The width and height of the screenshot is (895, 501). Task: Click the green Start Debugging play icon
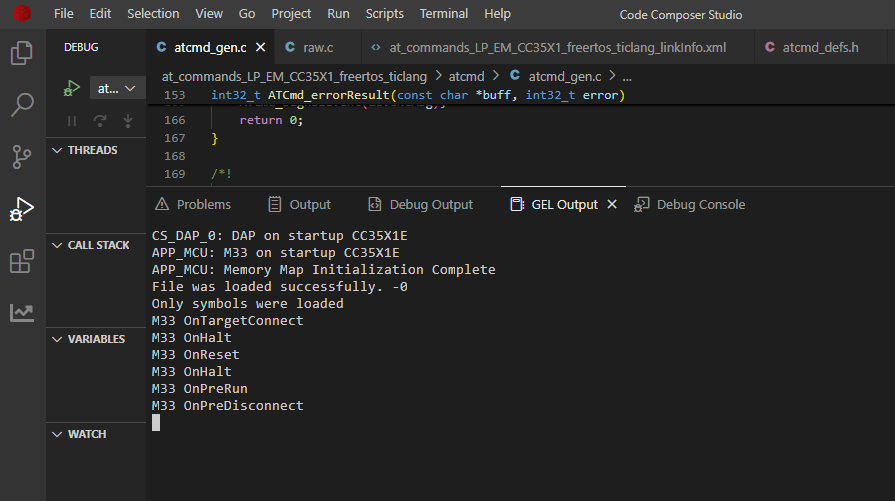click(71, 89)
